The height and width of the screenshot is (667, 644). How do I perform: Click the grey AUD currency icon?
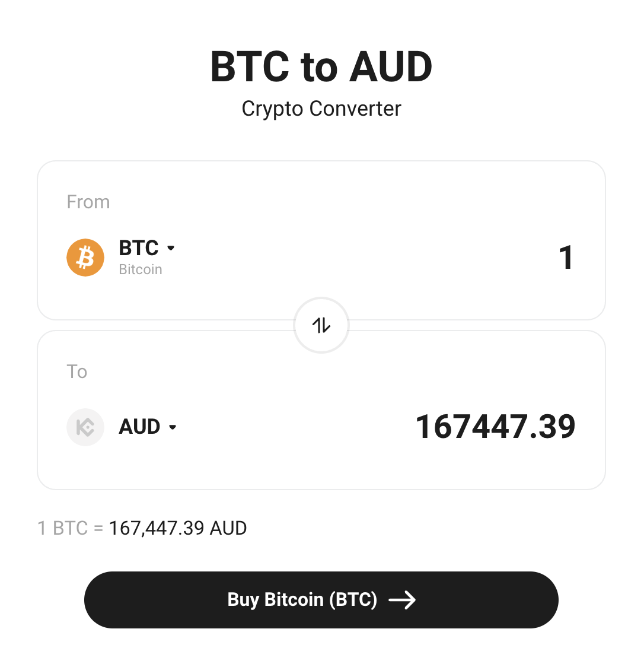click(x=85, y=427)
